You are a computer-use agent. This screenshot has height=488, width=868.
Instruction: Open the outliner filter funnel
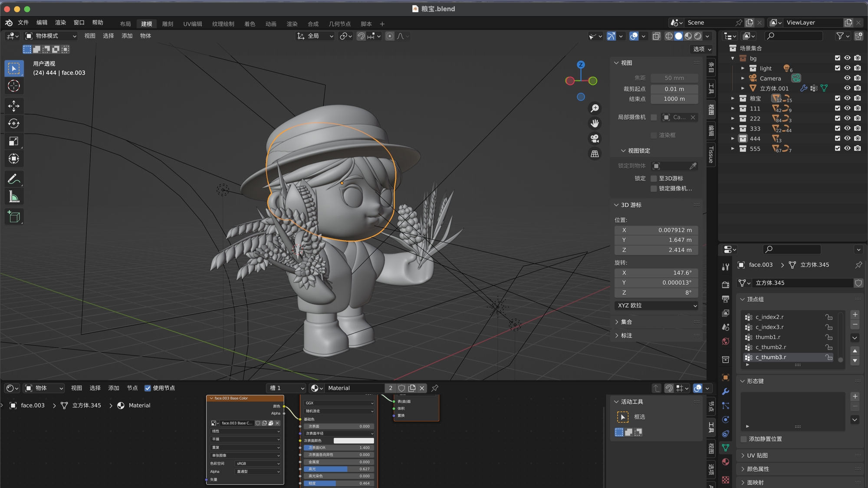pyautogui.click(x=840, y=36)
